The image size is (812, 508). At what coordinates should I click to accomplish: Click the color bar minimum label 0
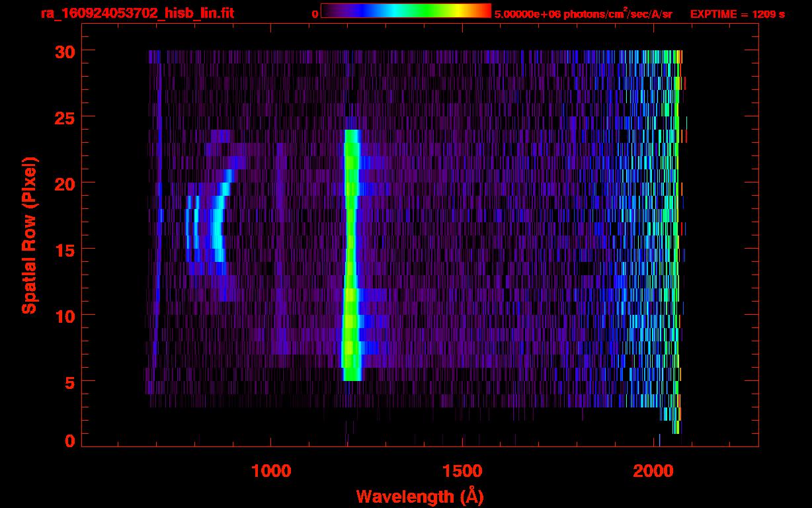315,13
